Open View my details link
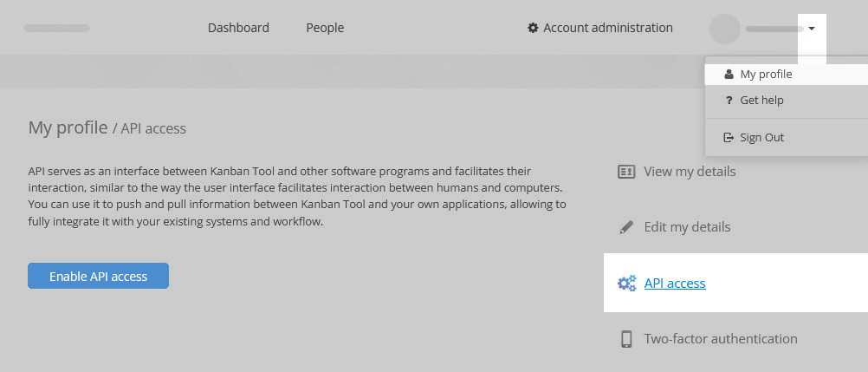This screenshot has width=868, height=372. click(690, 172)
